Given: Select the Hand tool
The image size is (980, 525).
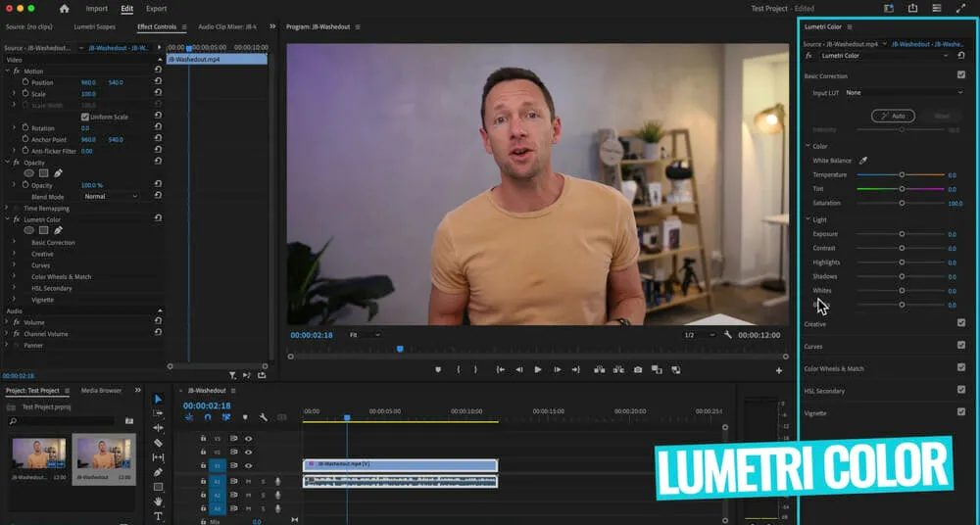Looking at the screenshot, I should [x=159, y=501].
